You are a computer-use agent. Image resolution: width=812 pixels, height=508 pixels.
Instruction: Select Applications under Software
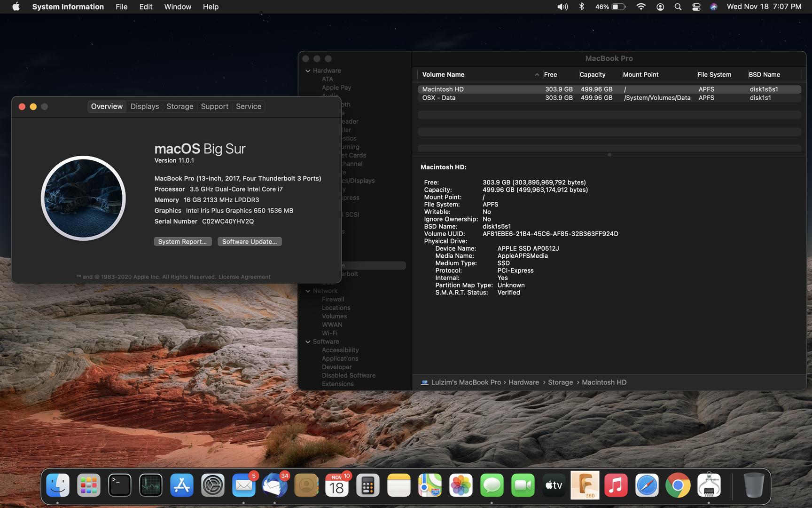coord(340,359)
